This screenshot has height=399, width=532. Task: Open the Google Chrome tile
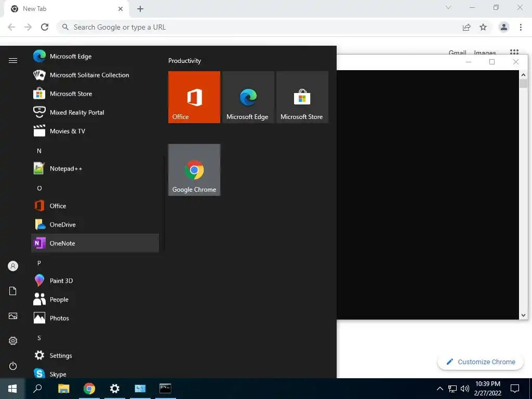194,170
